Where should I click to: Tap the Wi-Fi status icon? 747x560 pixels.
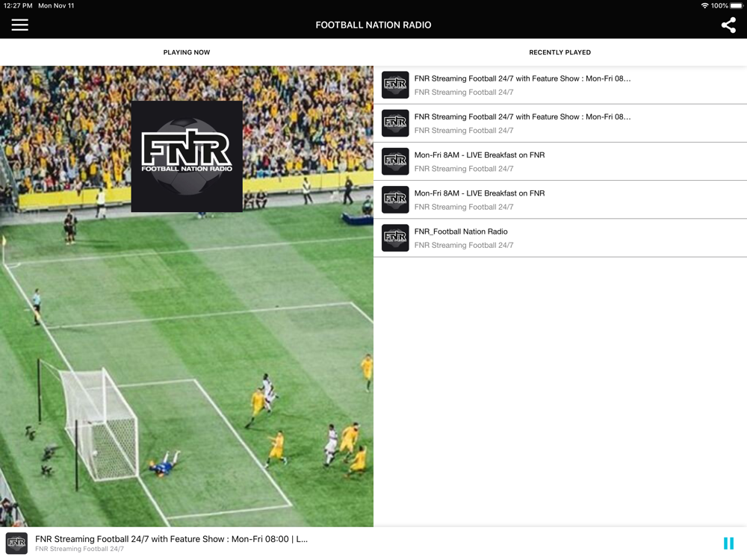704,6
